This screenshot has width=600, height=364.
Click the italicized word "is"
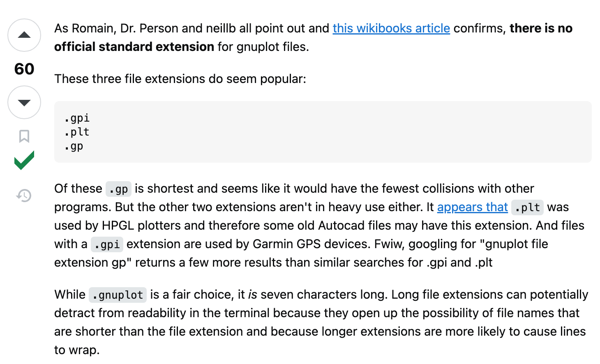click(x=252, y=295)
